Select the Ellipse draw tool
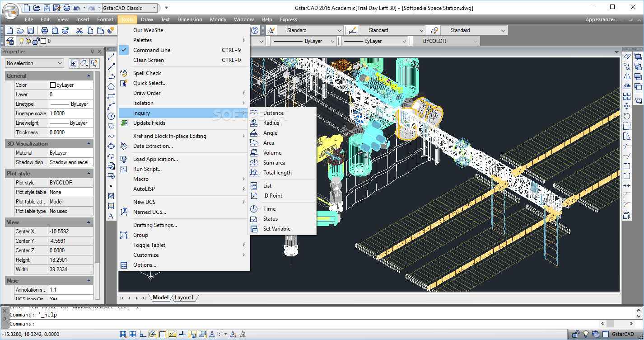Screen dimensions: 644x340 point(111,146)
